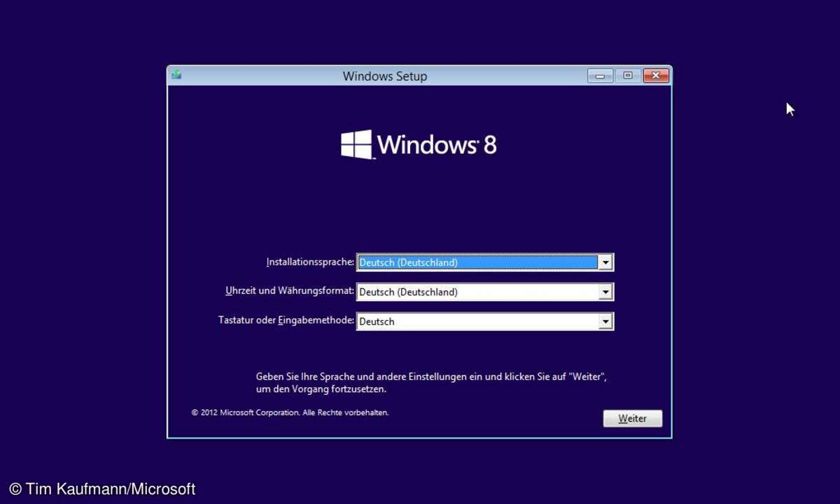The height and width of the screenshot is (504, 840).
Task: Open the Tastatur oder Eingabemethode dropdown arrow
Action: tap(605, 321)
